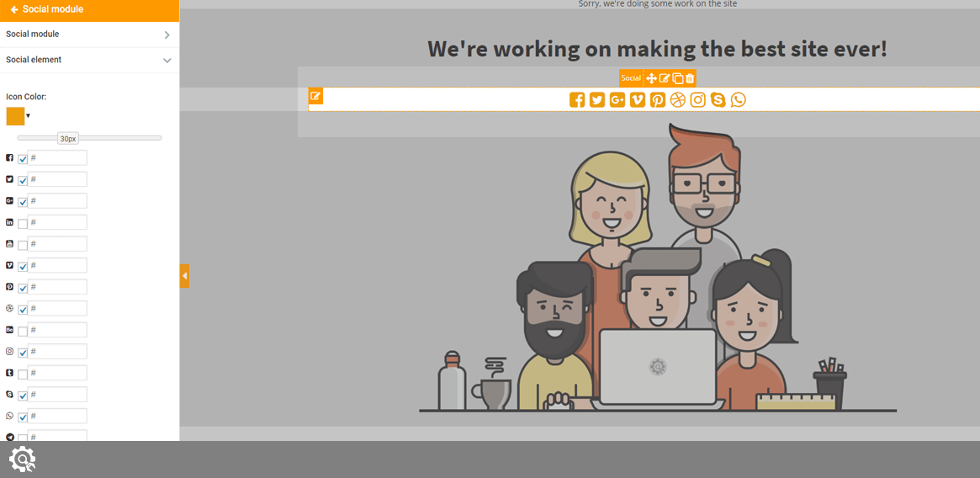Screen dimensions: 980x478
Task: Open the row edit icon left of social icons
Action: (x=315, y=96)
